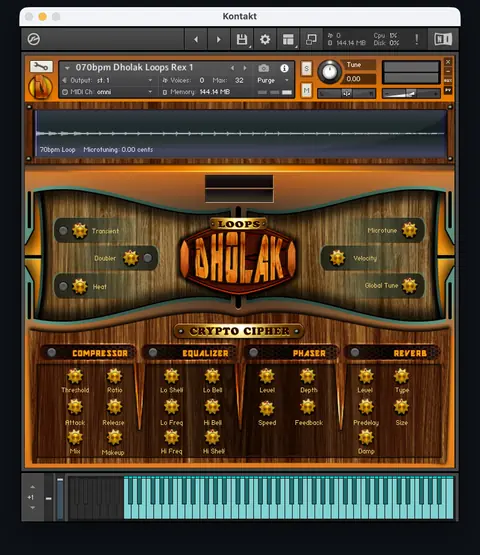Click the exclamation panic button
Viewport: 480px width, 555px height.
point(416,39)
